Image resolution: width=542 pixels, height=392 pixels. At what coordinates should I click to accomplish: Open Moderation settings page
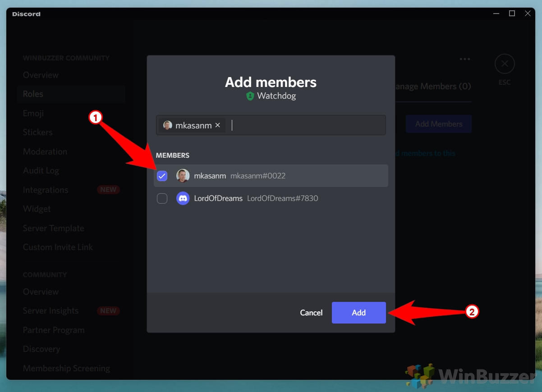45,151
